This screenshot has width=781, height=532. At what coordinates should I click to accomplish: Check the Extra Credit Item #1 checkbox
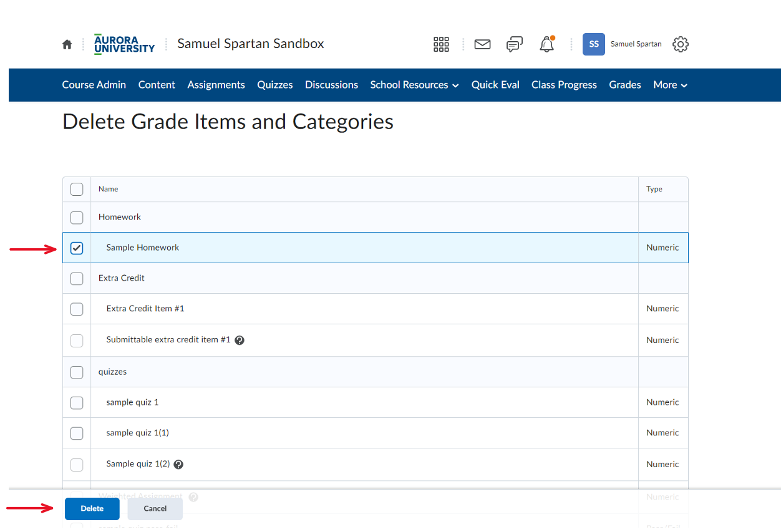coord(77,309)
